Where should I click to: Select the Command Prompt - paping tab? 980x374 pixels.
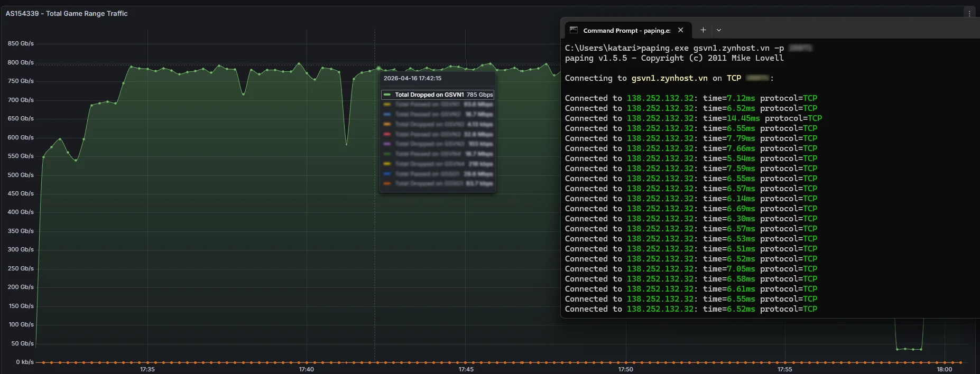coord(626,31)
